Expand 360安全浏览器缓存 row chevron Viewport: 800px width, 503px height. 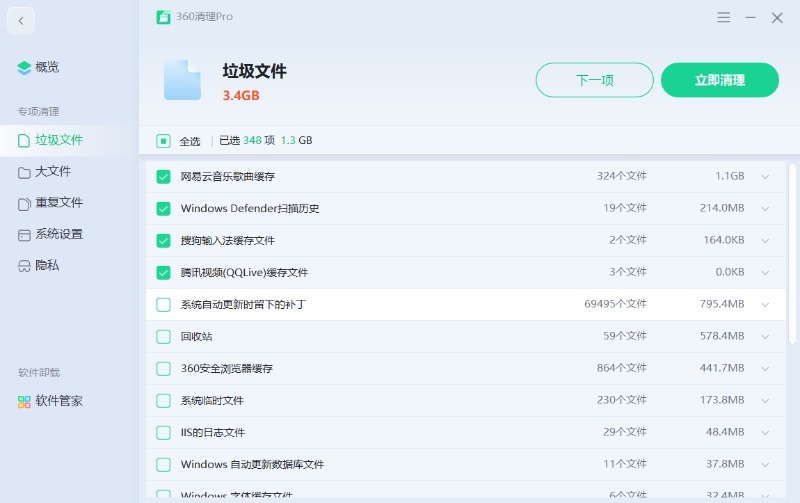(x=765, y=369)
